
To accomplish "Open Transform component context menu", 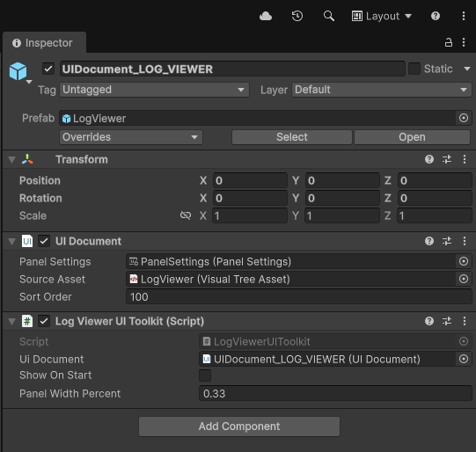I will [465, 159].
